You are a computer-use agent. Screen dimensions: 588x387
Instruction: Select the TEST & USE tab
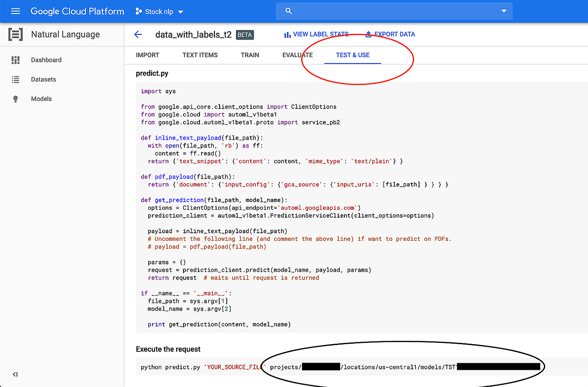click(352, 55)
